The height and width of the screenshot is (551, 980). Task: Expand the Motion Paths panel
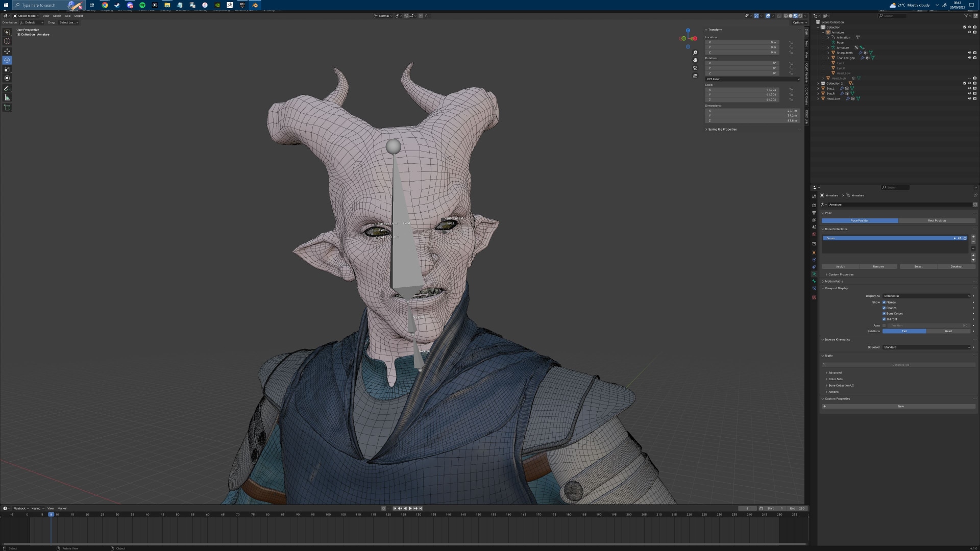[x=834, y=282]
